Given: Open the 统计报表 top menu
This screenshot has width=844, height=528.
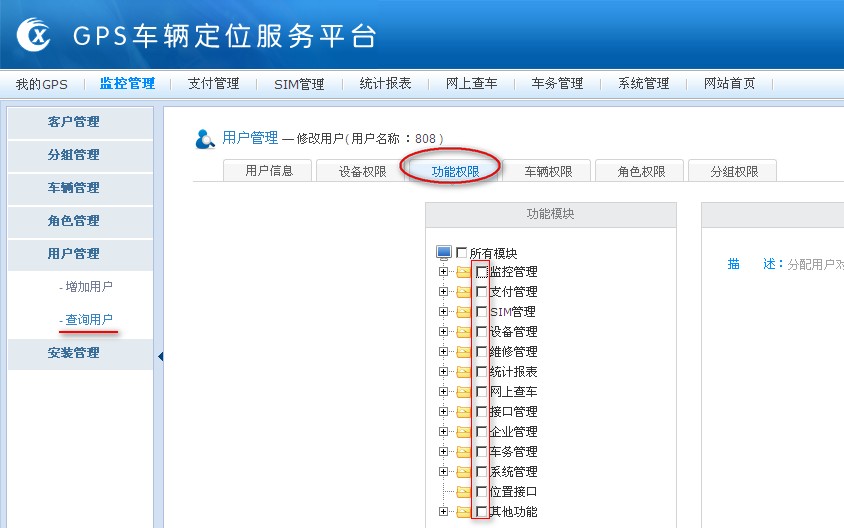Looking at the screenshot, I should pyautogui.click(x=385, y=84).
